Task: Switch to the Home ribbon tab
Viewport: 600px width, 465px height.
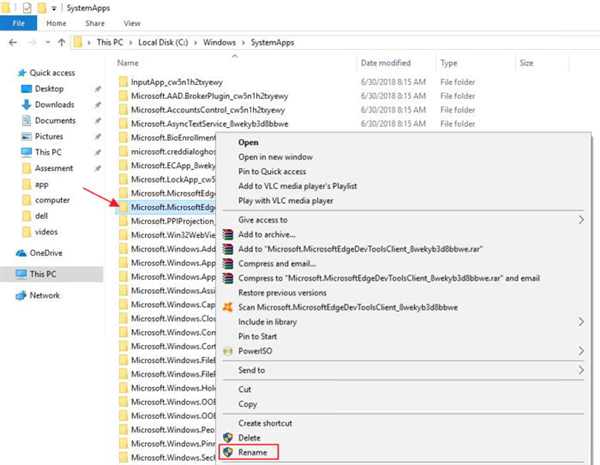Action: pos(56,23)
